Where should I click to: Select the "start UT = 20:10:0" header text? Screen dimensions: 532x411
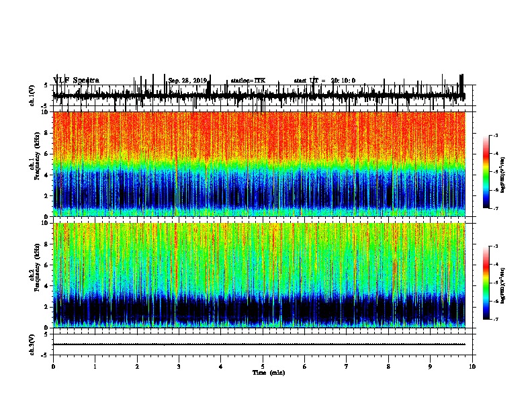click(x=324, y=81)
